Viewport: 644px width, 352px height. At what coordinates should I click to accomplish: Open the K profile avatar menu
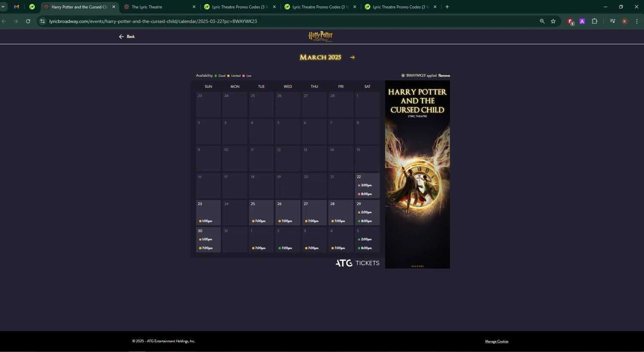pos(625,21)
